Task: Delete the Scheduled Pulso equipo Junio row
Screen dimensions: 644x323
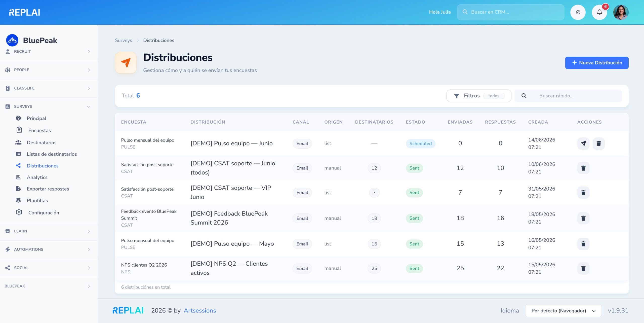Action: coord(599,143)
